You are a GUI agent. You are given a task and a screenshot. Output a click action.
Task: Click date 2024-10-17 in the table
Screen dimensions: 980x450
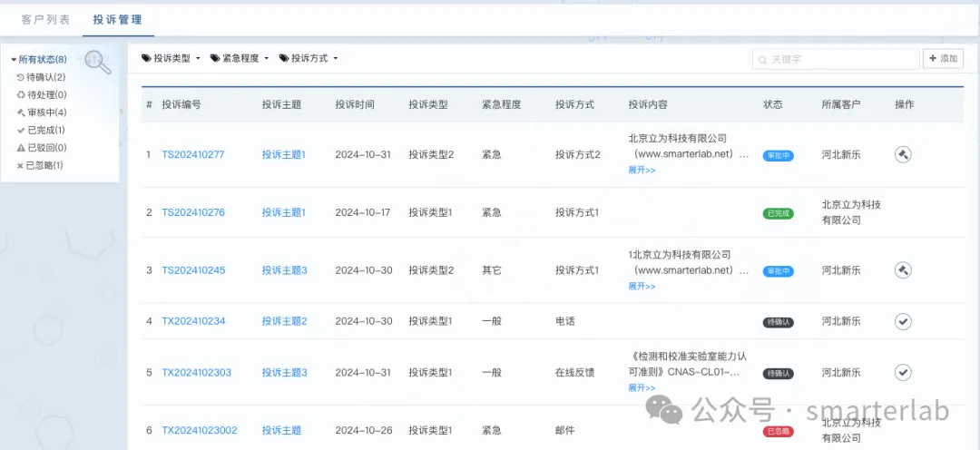point(362,212)
